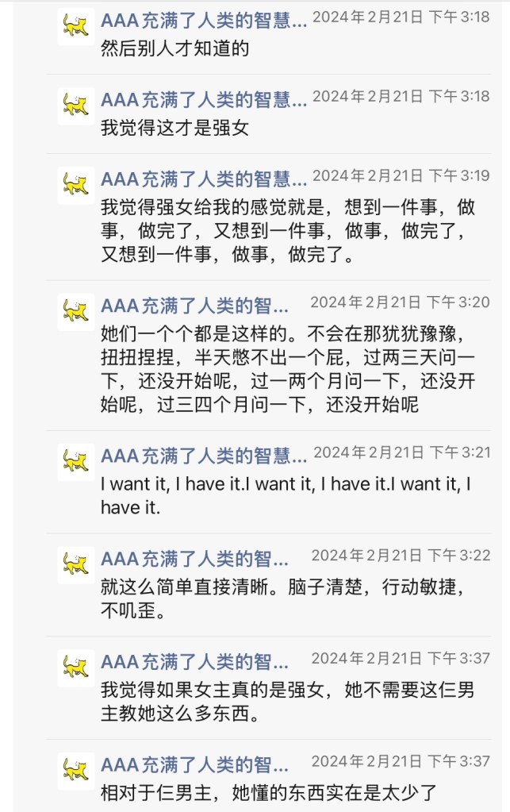Viewport: 510px width, 812px height.
Task: Click sender name above '然后别人才知道的'
Action: [203, 21]
